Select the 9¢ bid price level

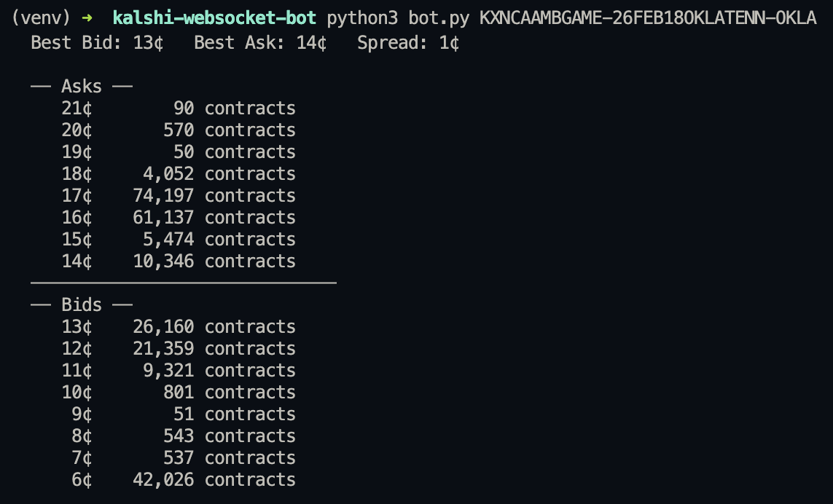coord(82,414)
